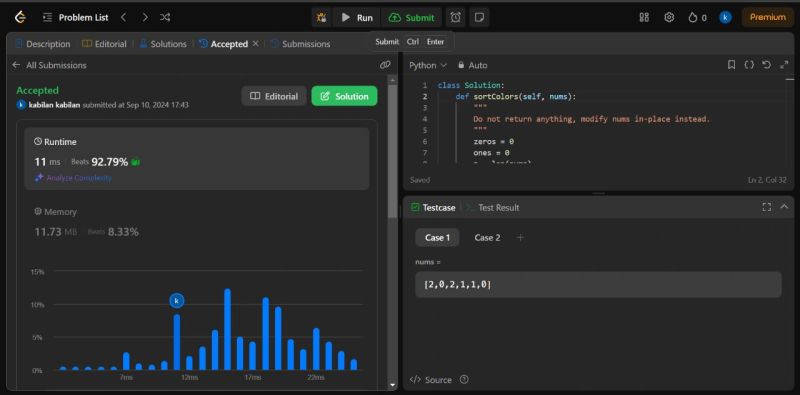800x395 pixels.
Task: Go to previous problem arrow
Action: [123, 17]
